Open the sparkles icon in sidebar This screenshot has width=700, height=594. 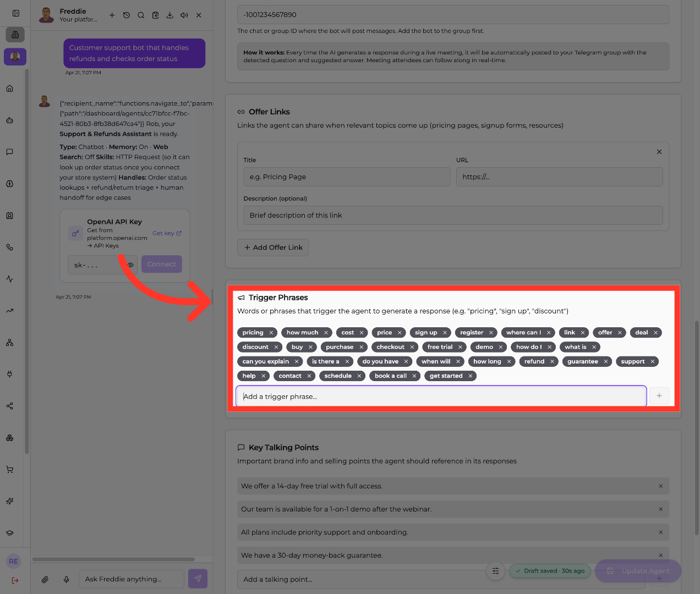10,501
